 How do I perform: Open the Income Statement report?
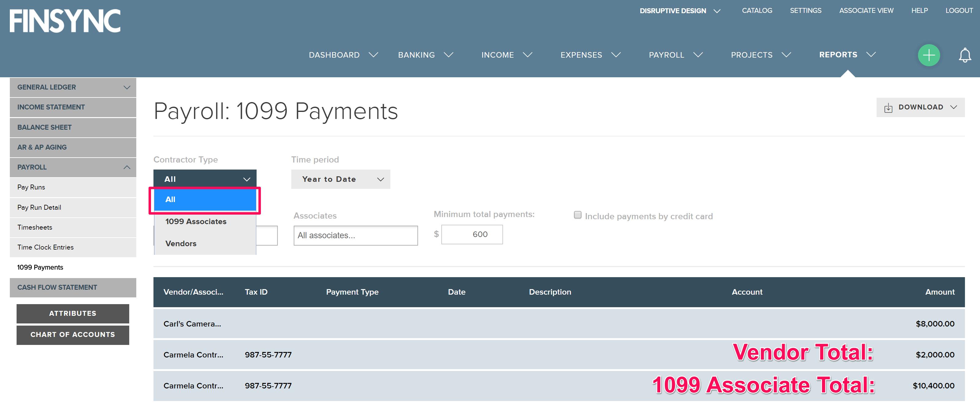click(x=73, y=108)
